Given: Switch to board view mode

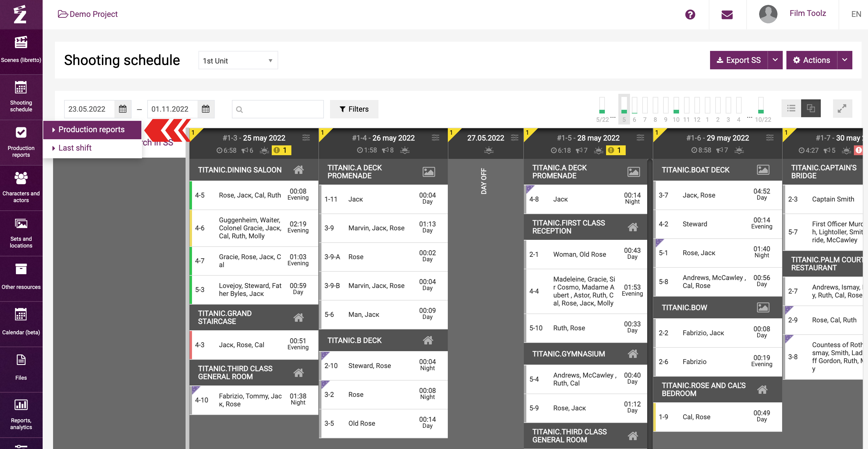Looking at the screenshot, I should pos(810,109).
